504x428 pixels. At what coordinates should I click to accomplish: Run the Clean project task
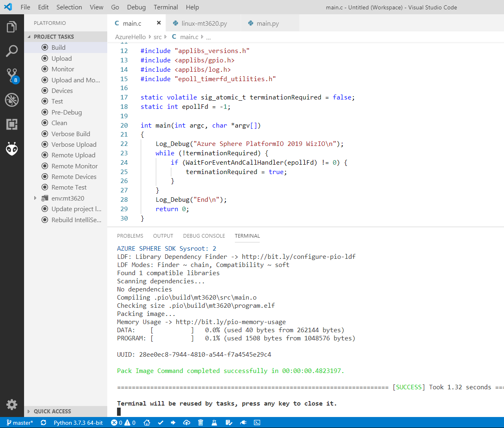click(66, 123)
